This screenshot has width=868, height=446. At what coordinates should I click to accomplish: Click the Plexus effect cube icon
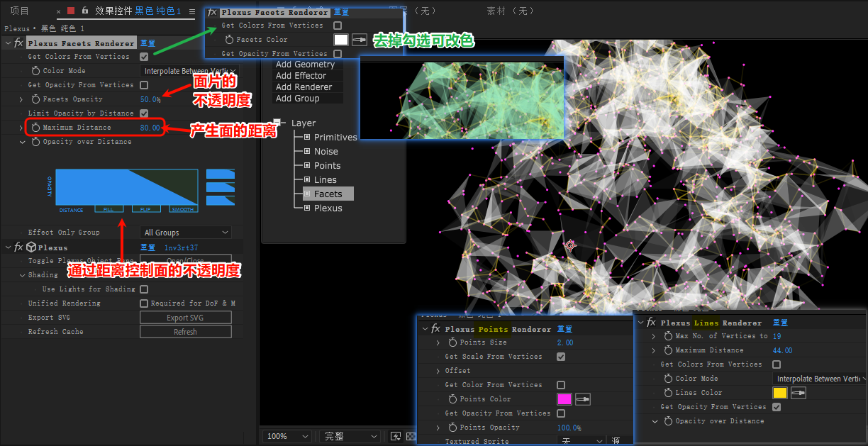[x=31, y=247]
